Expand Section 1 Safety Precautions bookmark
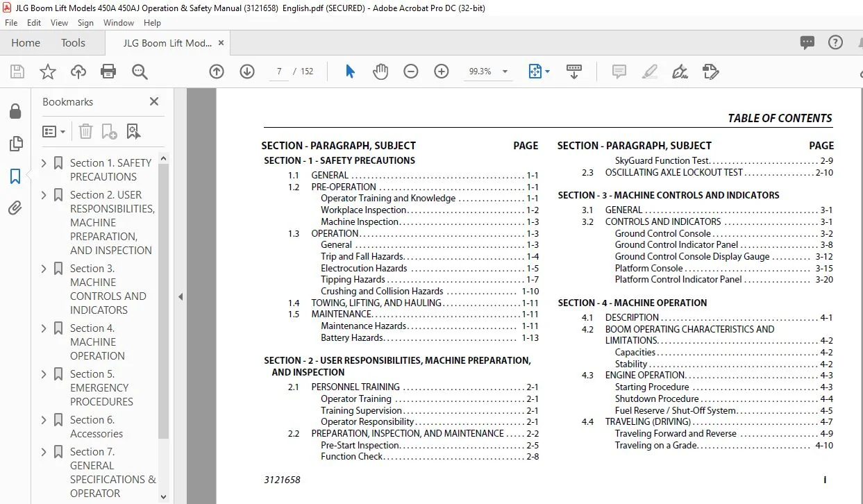This screenshot has width=863, height=504. click(x=44, y=163)
